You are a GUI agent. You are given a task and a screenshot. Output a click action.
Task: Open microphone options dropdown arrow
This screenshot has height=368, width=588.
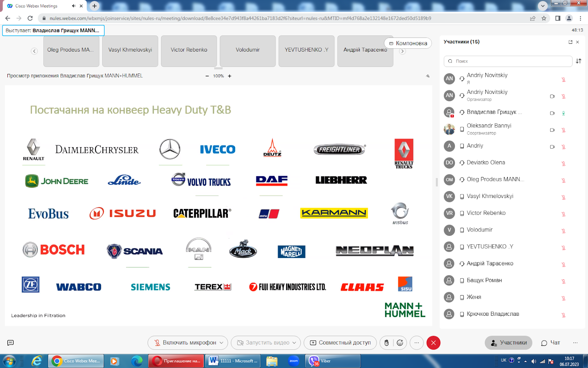coord(222,343)
